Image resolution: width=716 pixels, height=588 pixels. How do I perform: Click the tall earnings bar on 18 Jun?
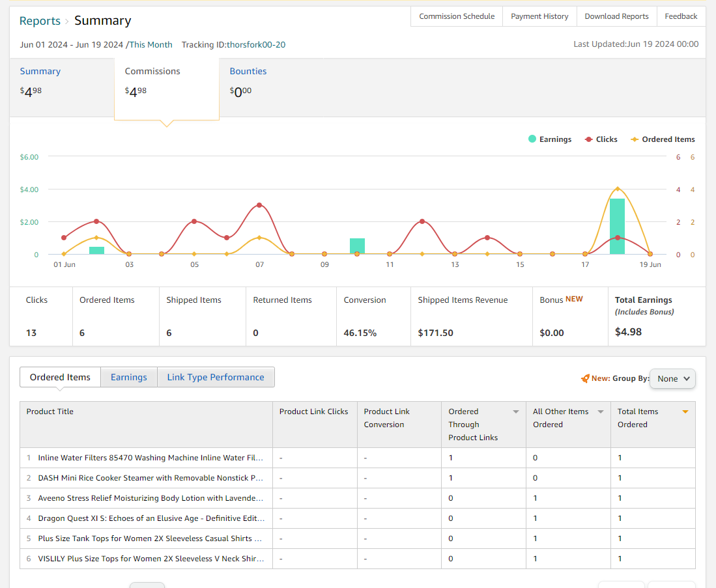click(x=618, y=227)
